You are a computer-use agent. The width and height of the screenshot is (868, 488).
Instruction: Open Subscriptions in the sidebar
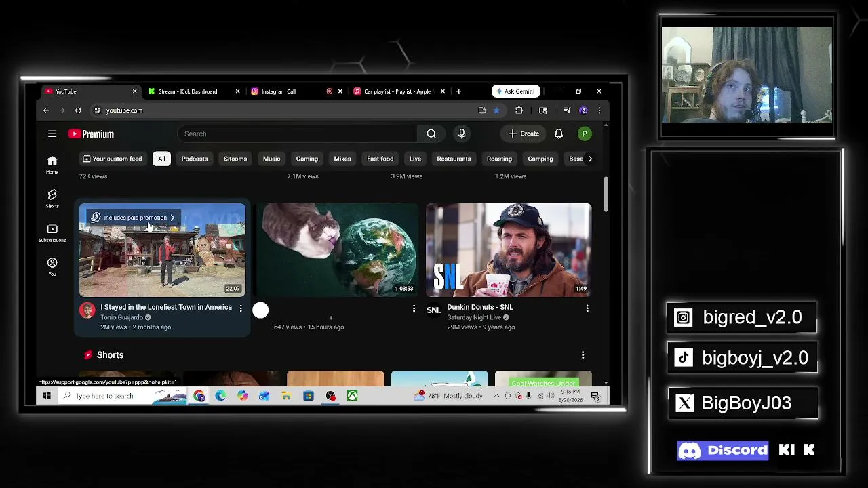[x=52, y=232]
